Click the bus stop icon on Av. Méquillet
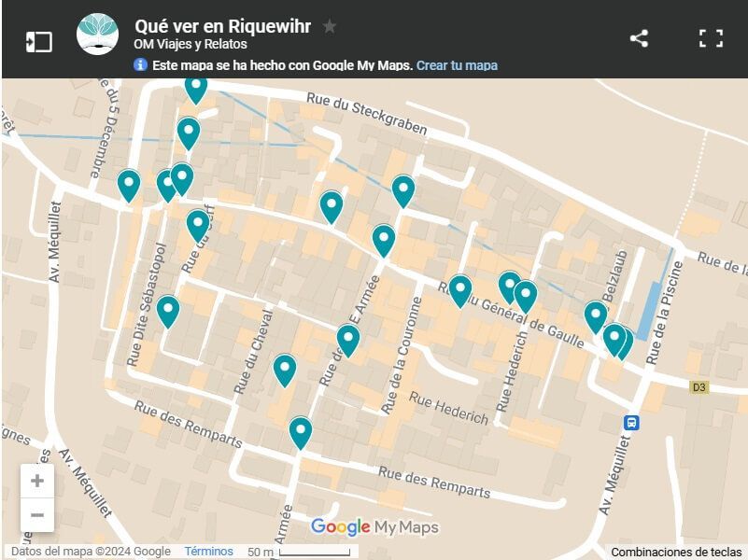 (x=631, y=422)
